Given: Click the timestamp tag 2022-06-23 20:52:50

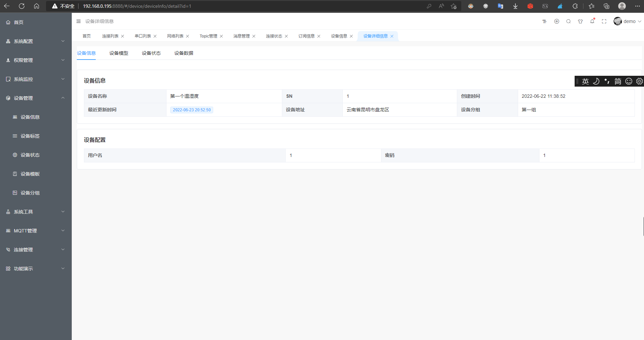Looking at the screenshot, I should (192, 110).
